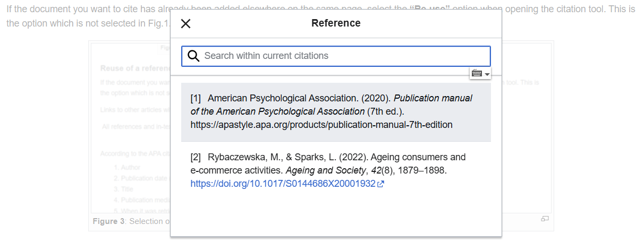Click the 'Reference' dialog title

(336, 23)
